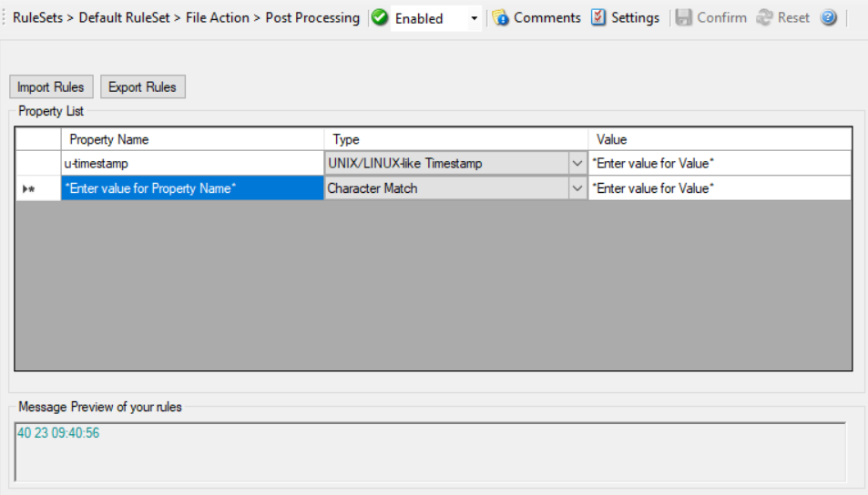Expand the Enabled state dropdown arrow
This screenshot has width=868, height=495.
click(x=474, y=19)
